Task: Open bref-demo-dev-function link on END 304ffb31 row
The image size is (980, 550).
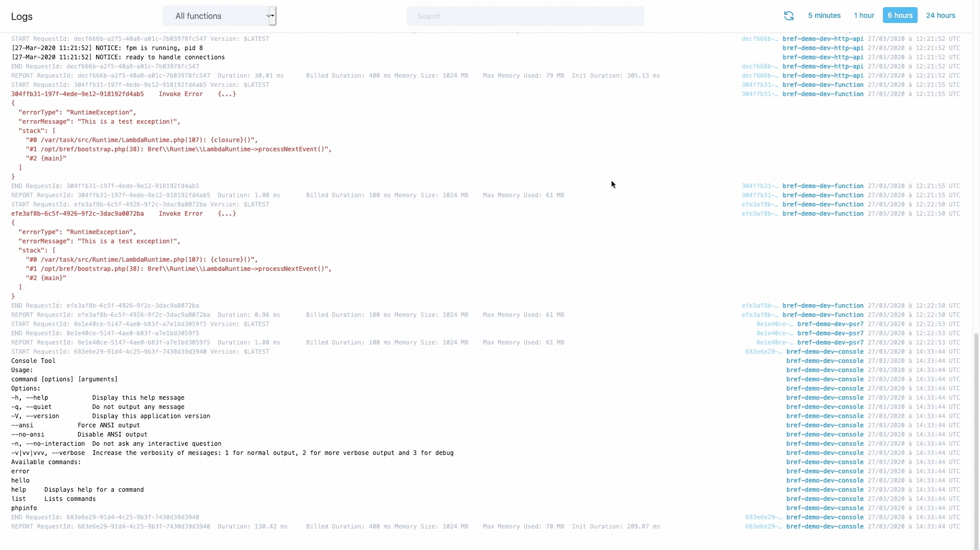Action: pos(823,186)
